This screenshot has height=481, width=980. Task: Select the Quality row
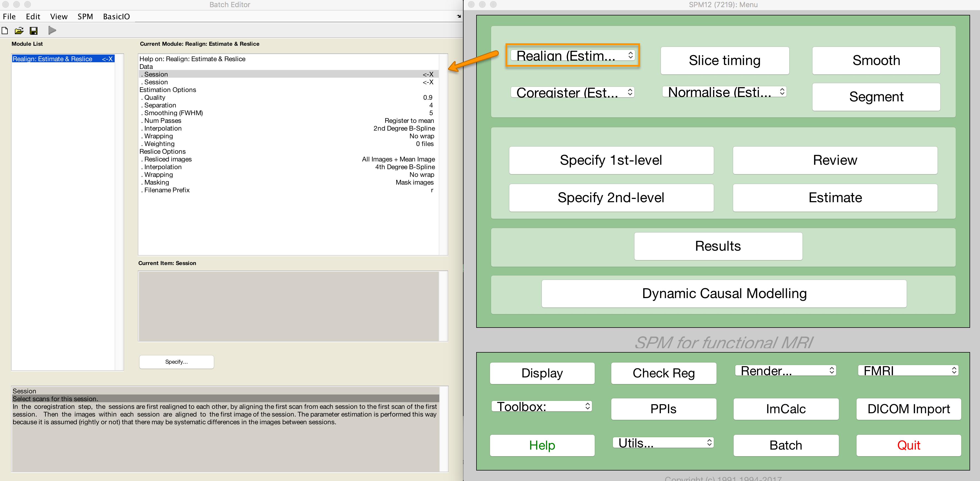pyautogui.click(x=288, y=98)
